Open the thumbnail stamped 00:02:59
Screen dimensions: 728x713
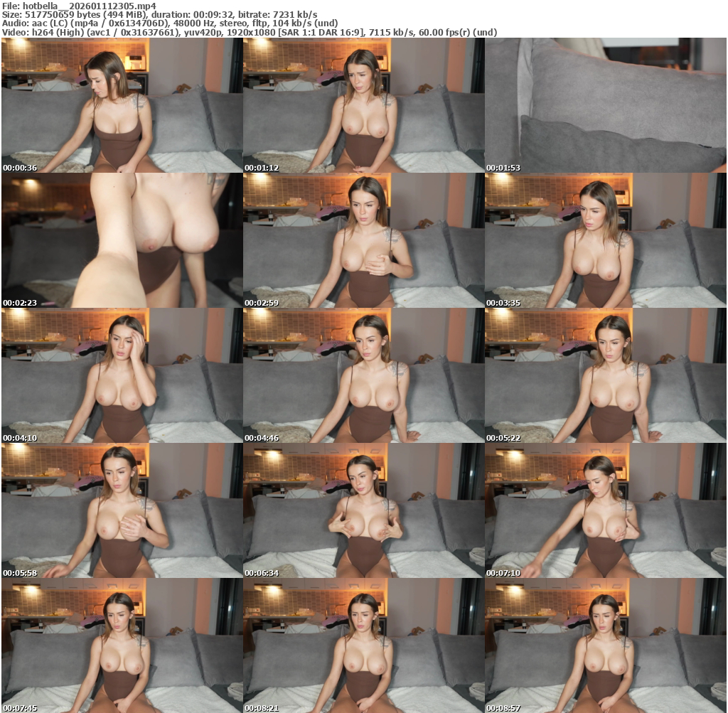click(x=363, y=240)
